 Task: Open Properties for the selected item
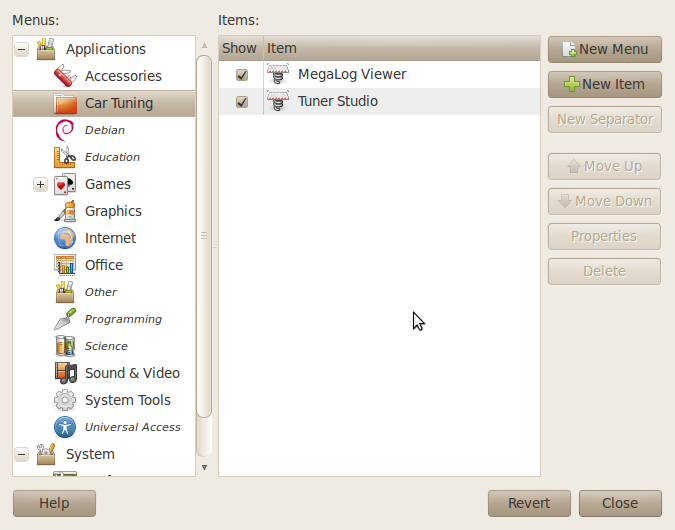604,236
